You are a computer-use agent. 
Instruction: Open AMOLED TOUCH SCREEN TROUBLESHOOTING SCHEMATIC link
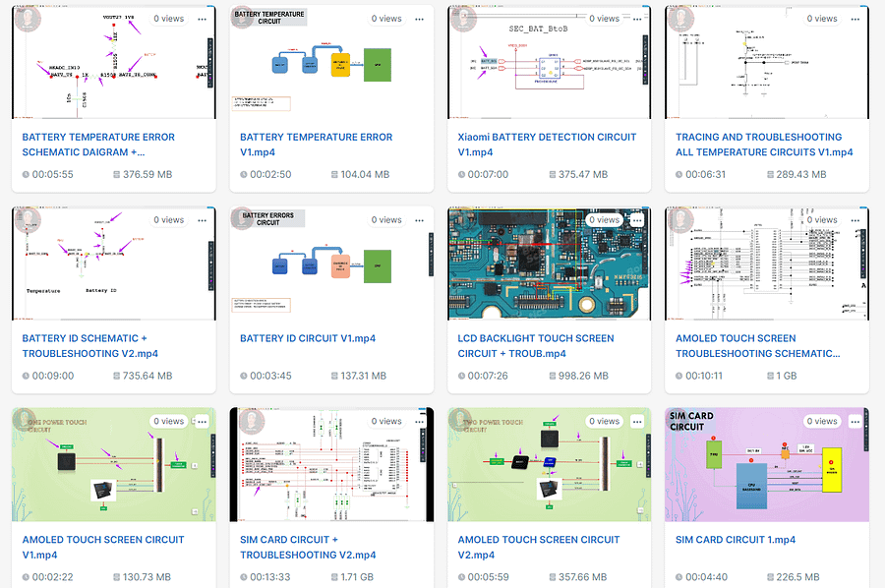coord(758,346)
